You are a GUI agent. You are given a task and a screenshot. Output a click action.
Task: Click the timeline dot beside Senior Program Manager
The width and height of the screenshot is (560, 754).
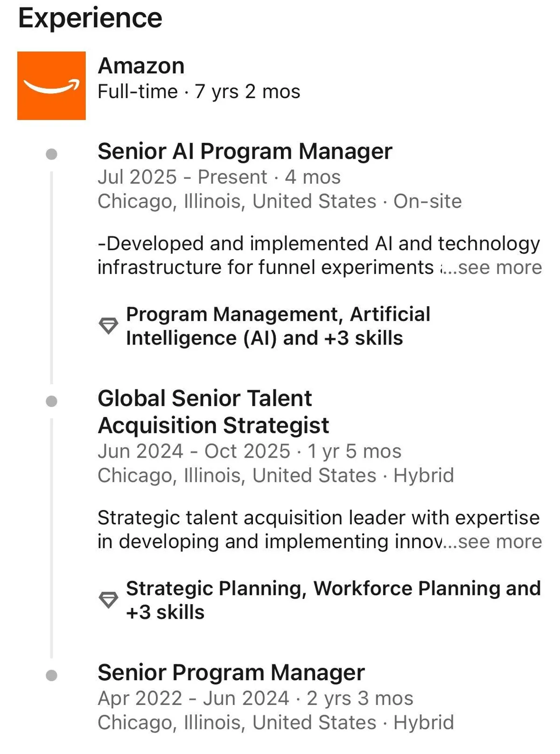click(52, 675)
